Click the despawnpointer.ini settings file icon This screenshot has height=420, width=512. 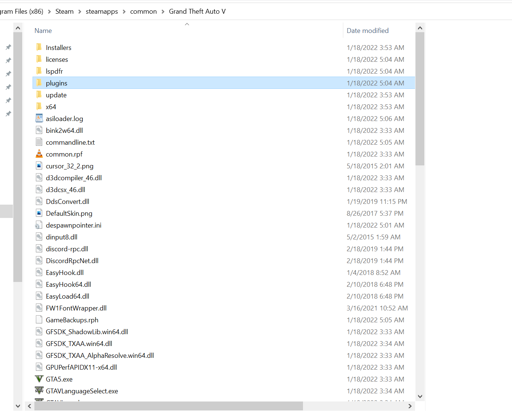pyautogui.click(x=38, y=225)
